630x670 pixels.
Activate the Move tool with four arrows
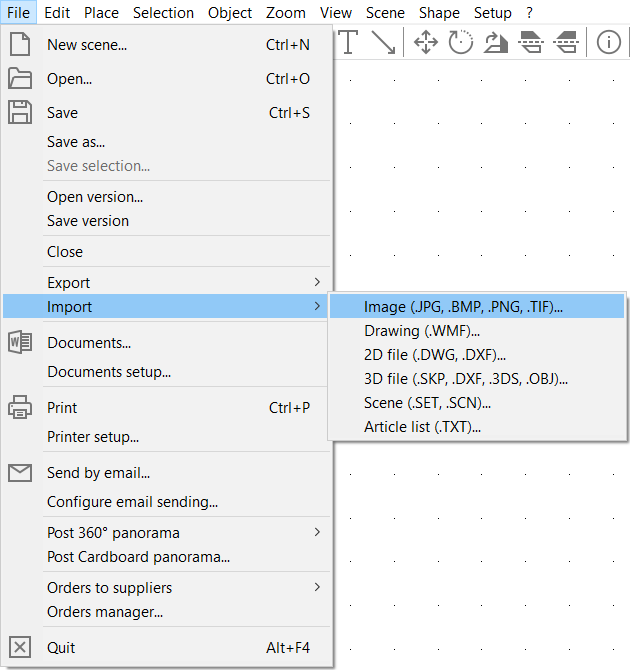point(426,42)
